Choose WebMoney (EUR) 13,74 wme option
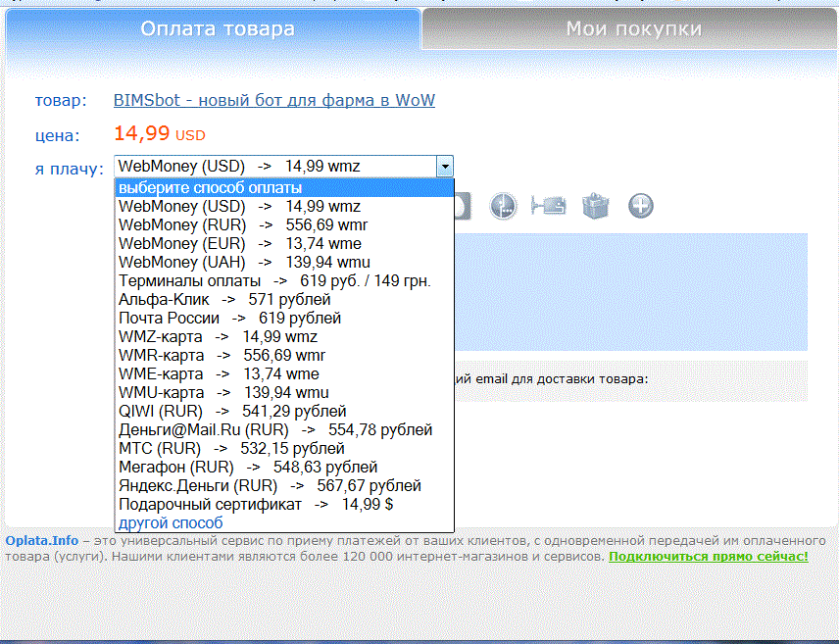Screen dimensions: 839x644 pyautogui.click(x=284, y=243)
